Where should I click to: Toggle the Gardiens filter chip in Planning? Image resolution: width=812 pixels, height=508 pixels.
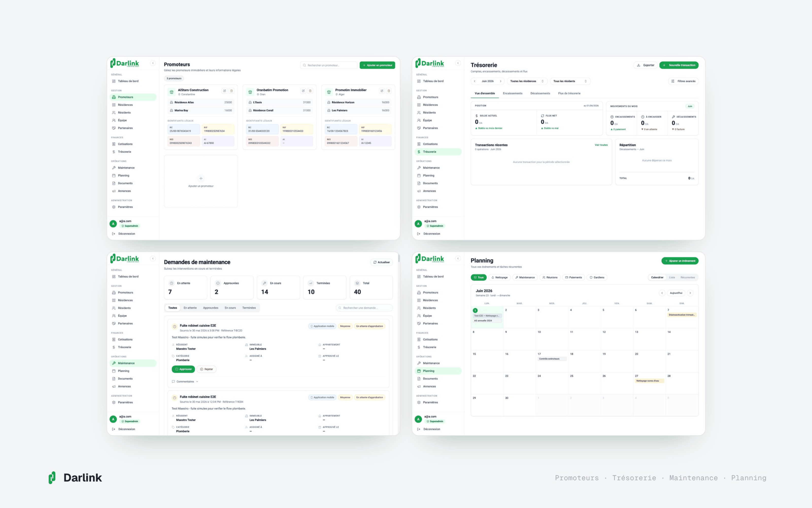[597, 278]
